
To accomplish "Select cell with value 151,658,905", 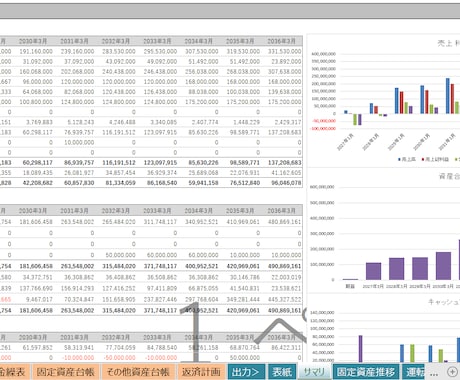I will tap(119, 299).
